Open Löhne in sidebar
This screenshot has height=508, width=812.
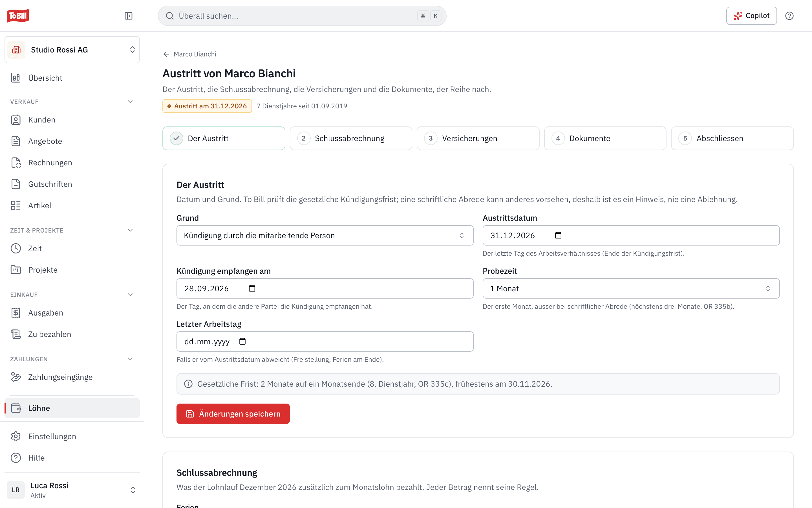(x=72, y=408)
